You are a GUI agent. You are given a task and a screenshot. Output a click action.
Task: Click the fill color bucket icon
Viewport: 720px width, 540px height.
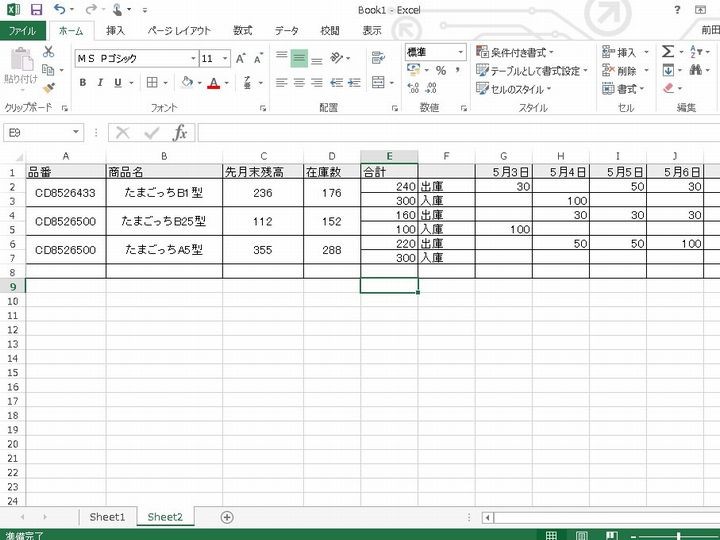[187, 83]
